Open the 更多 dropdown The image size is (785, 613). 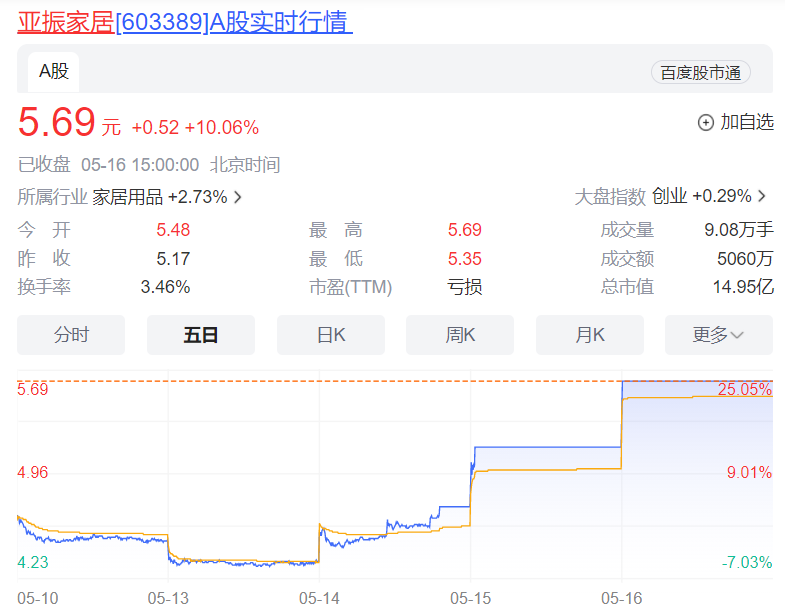click(x=719, y=335)
